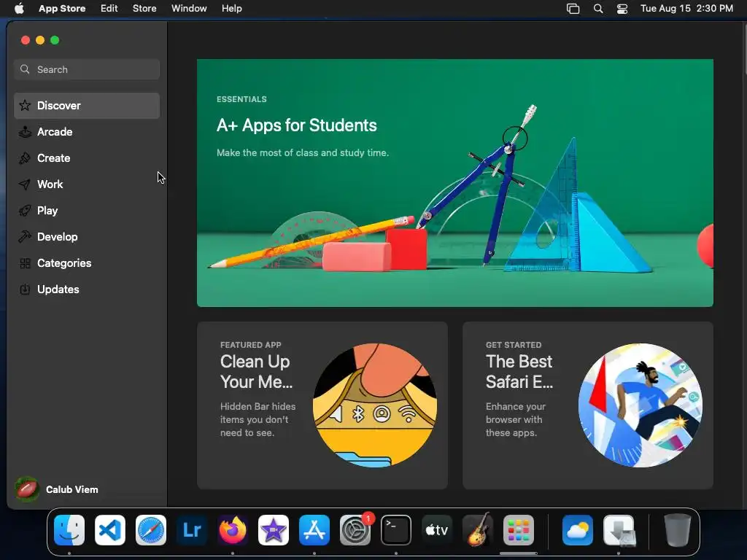Open The Best Safari E... card
Viewport: 747px width, 560px height.
click(588, 405)
